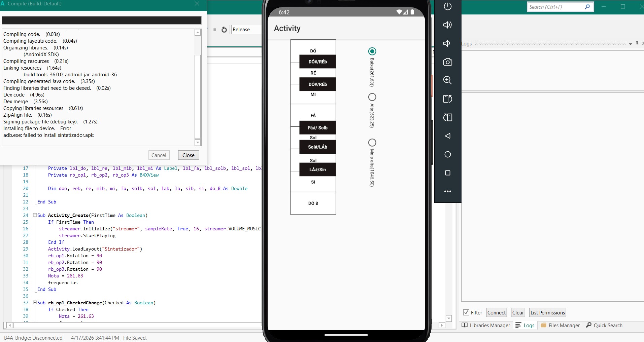Viewport: 644px width, 342px height.
Task: Close the Compile dialog with Close button
Action: click(x=188, y=155)
